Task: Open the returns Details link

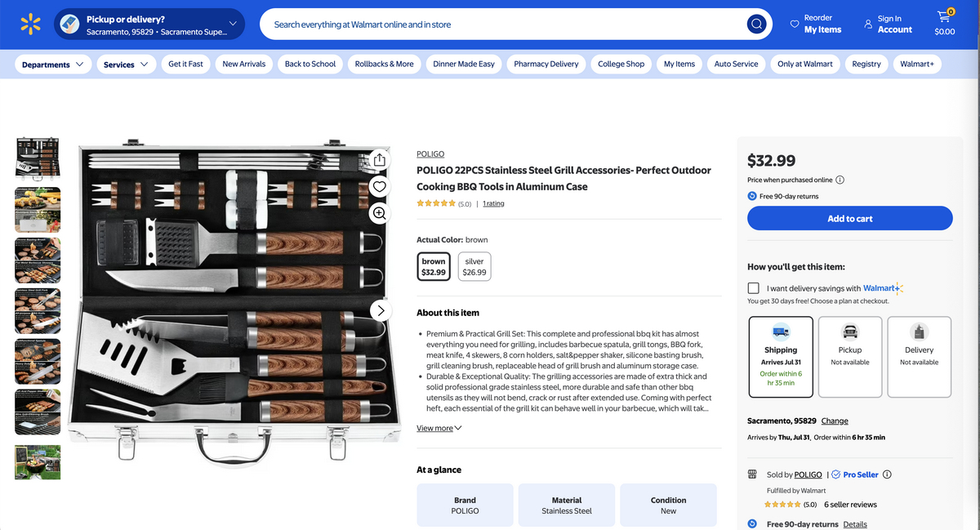Action: coord(855,524)
